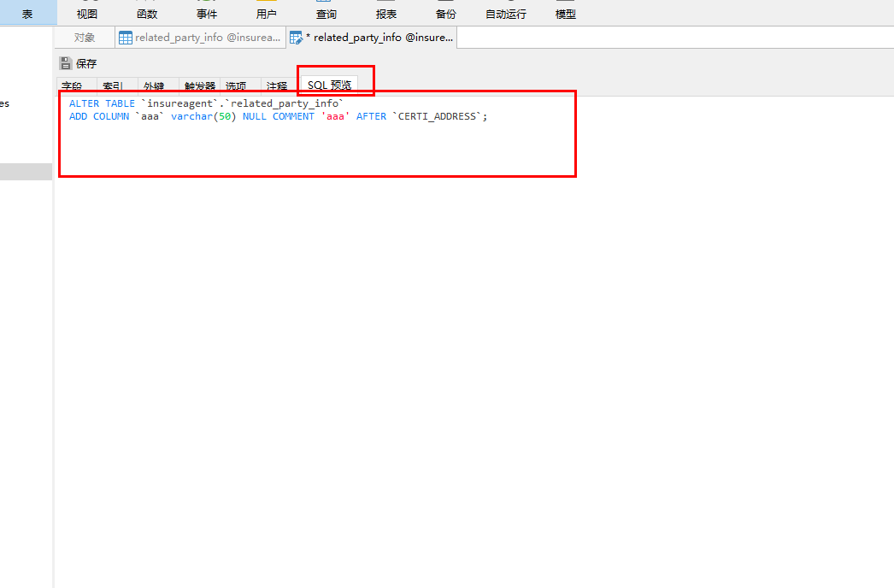Click the design-table icon on modified related_party_info tab

pyautogui.click(x=296, y=38)
